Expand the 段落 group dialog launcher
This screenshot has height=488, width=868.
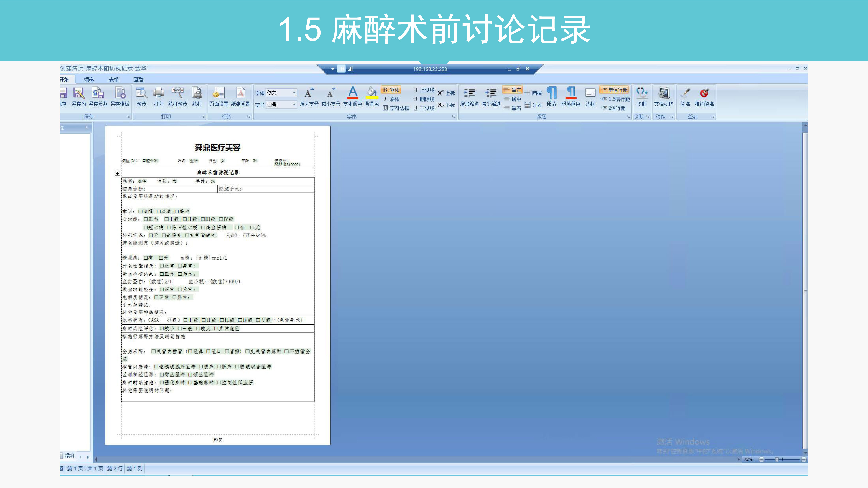(x=628, y=116)
